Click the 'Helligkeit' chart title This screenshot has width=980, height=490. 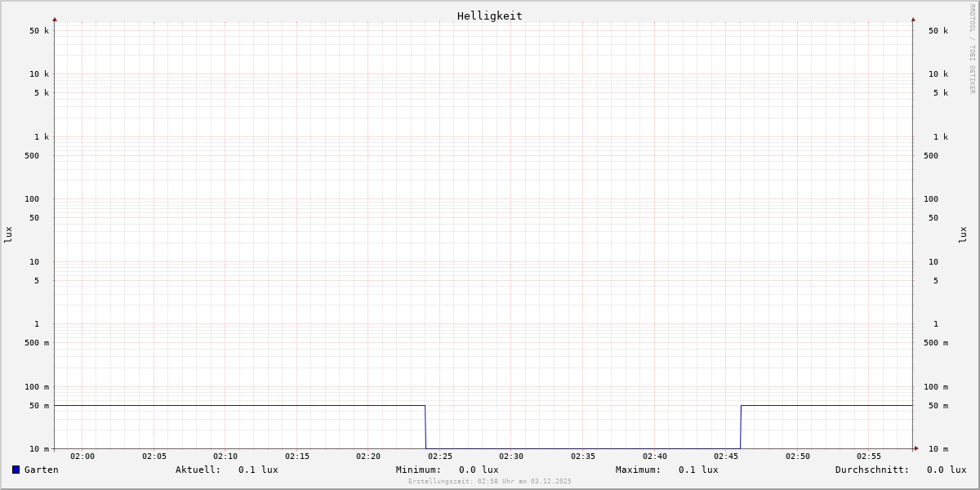click(490, 16)
